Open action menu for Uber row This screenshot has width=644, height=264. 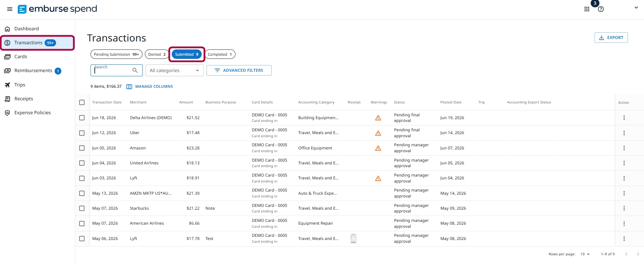point(624,133)
